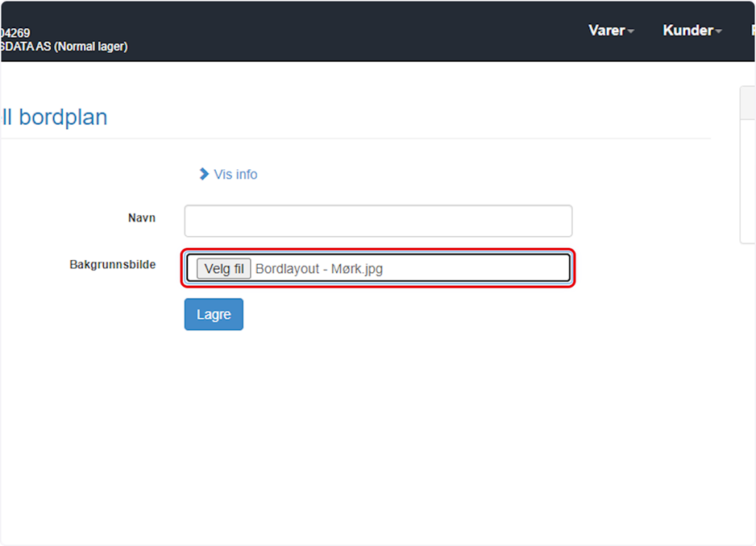This screenshot has width=756, height=546.
Task: Click the grey sidebar panel header at right edge
Action: 748,102
